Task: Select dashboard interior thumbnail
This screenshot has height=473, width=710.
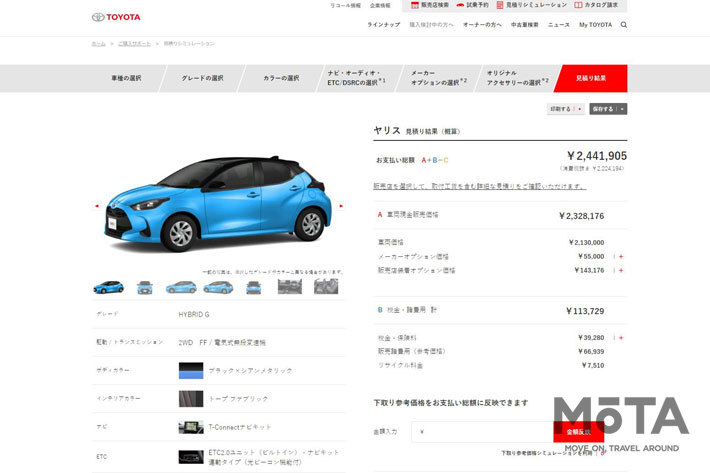Action: [x=290, y=287]
